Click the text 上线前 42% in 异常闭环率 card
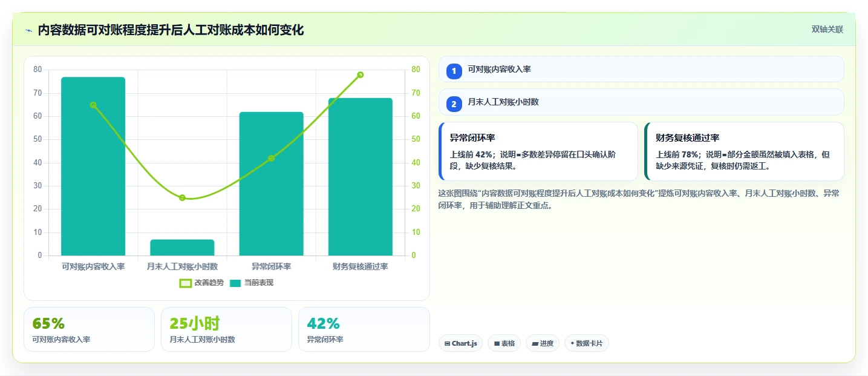The height and width of the screenshot is (376, 868). tap(471, 155)
